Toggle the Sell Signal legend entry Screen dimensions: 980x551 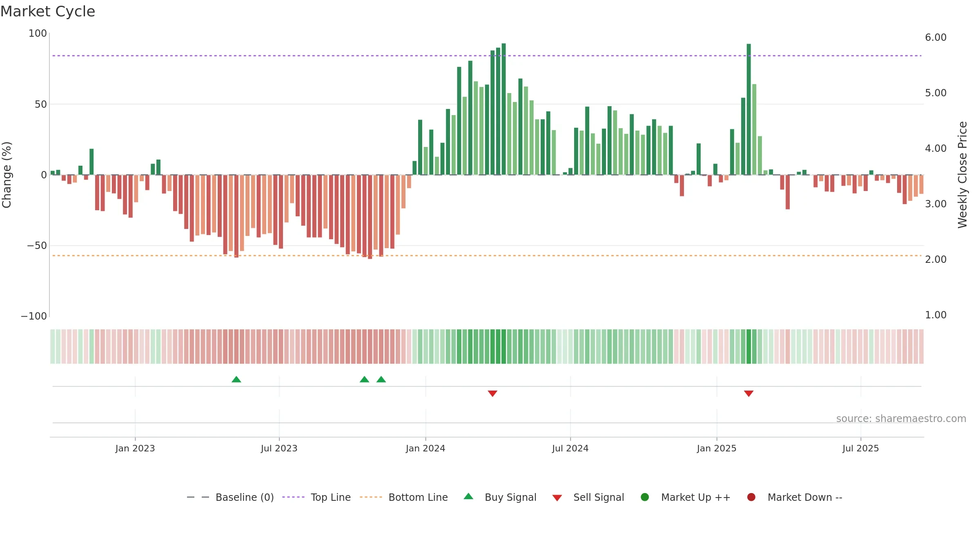(588, 497)
